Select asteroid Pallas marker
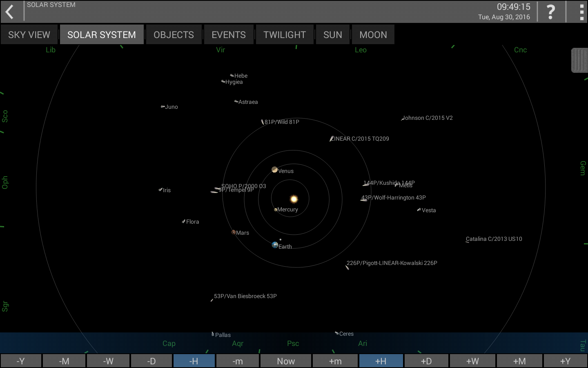Viewport: 588px width, 368px height. [x=213, y=334]
